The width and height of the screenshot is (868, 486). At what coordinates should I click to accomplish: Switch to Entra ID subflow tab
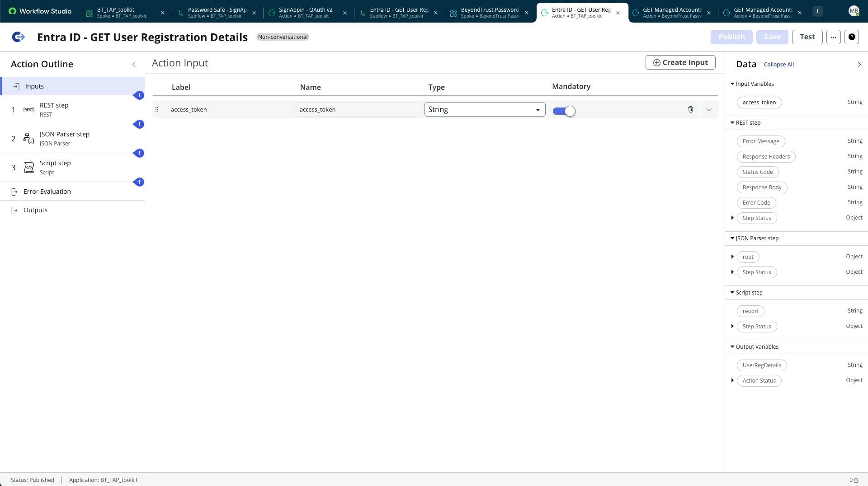coord(399,13)
